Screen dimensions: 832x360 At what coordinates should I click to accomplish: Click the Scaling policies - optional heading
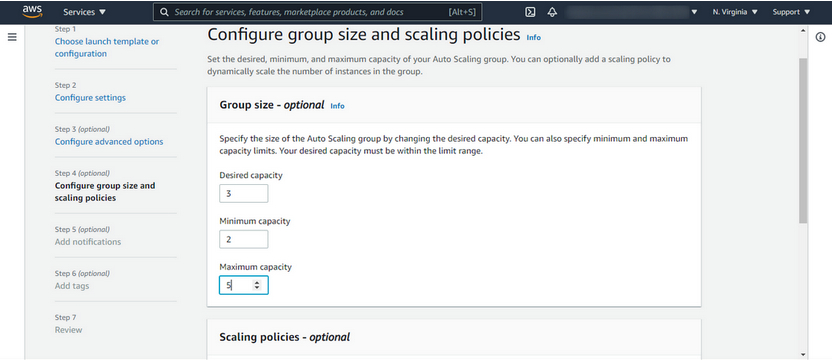284,337
